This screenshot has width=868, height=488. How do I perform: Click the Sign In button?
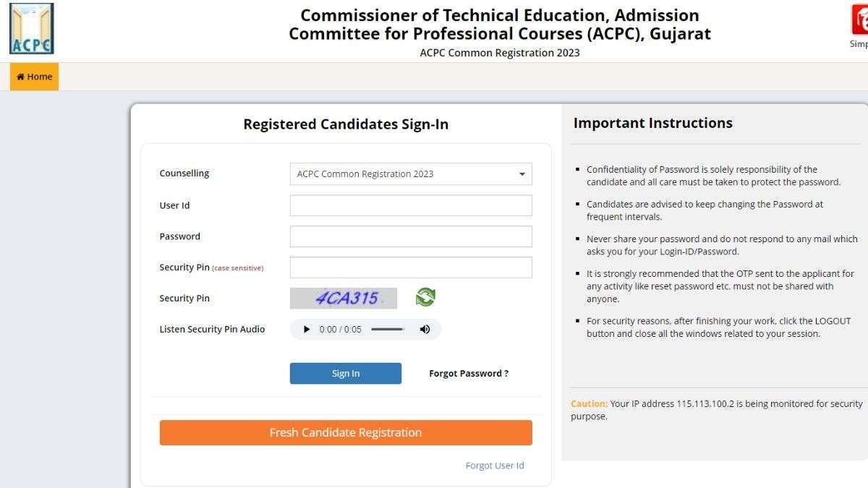[346, 373]
